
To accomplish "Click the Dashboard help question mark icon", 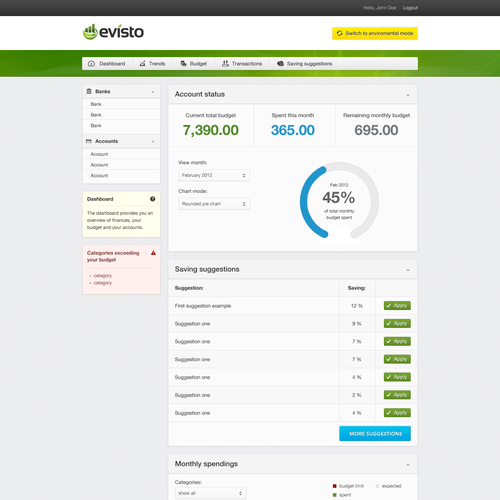I will tap(153, 199).
